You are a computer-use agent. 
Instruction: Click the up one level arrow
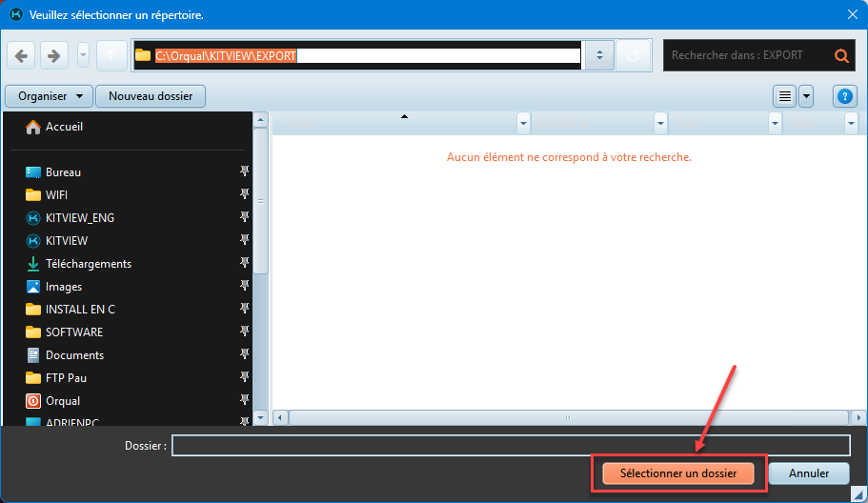(x=111, y=56)
